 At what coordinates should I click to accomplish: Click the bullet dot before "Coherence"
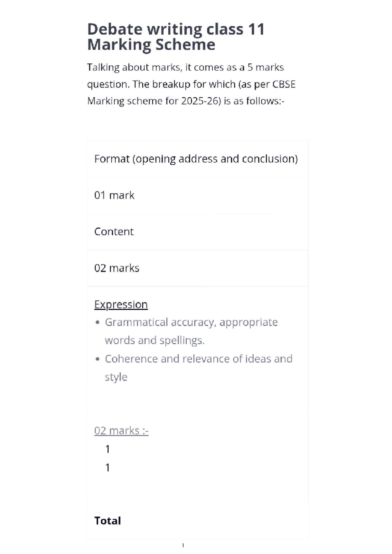(x=97, y=359)
